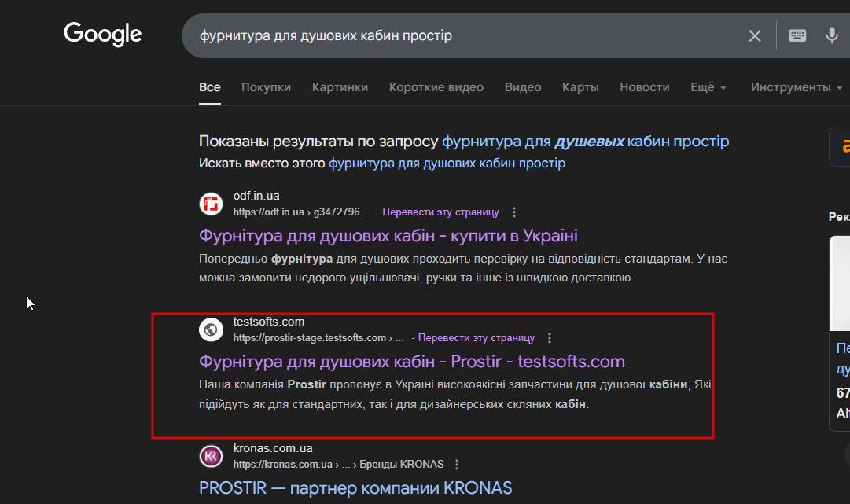
Task: Clear the search query with X
Action: [755, 35]
